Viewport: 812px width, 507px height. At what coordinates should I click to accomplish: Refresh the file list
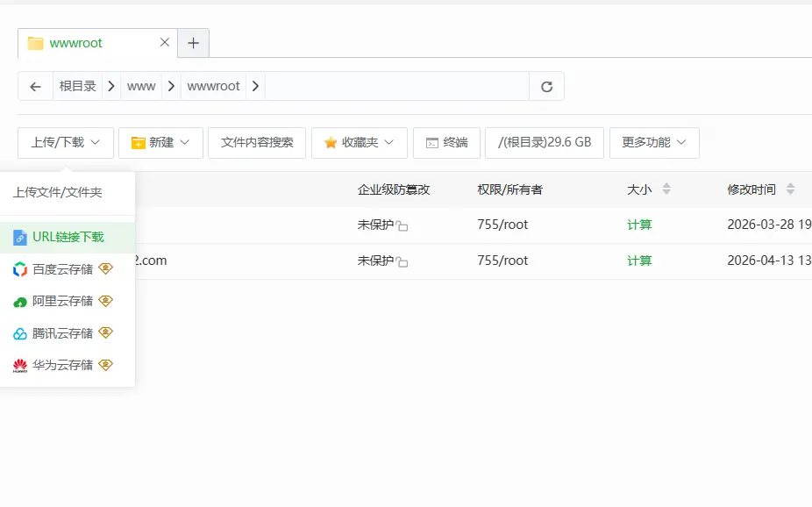pos(547,87)
